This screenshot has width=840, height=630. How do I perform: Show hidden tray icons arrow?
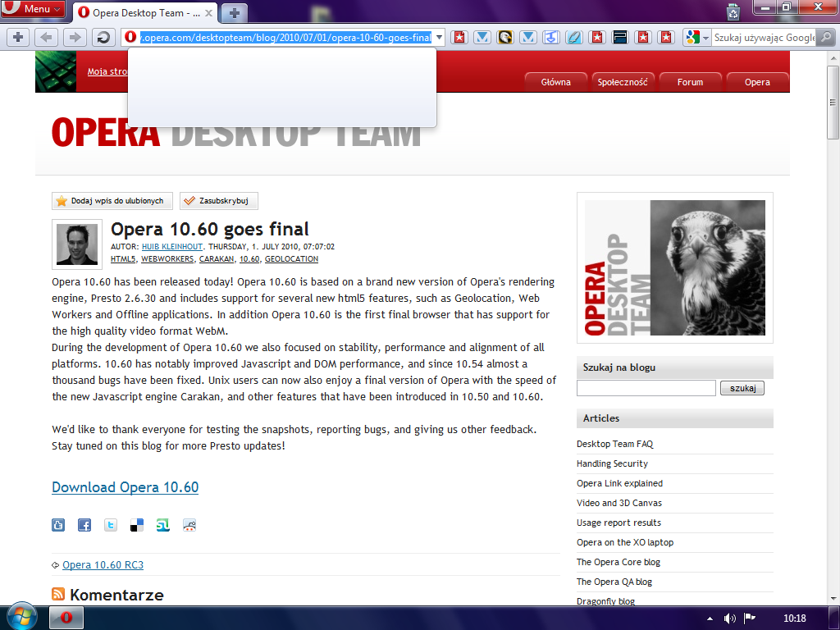tap(710, 619)
